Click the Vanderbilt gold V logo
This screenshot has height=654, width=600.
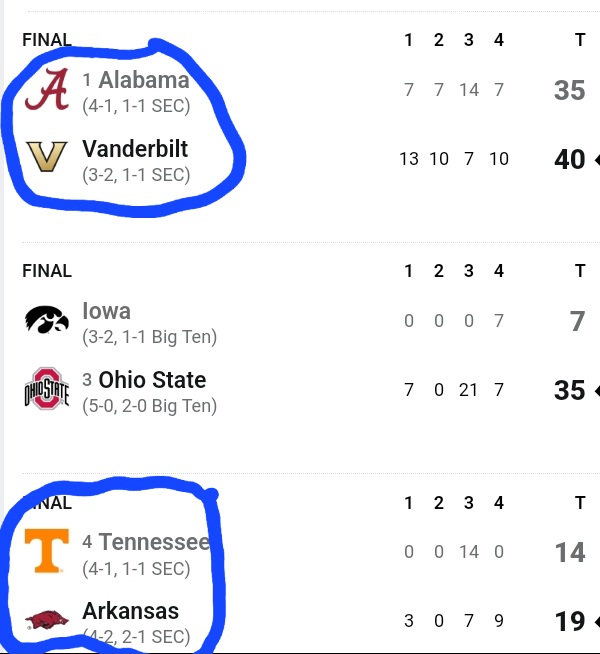click(x=46, y=159)
